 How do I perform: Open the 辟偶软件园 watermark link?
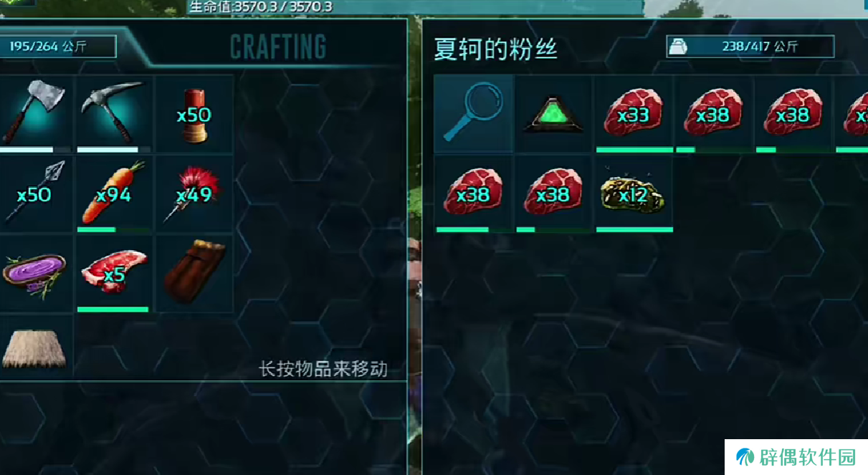796,457
